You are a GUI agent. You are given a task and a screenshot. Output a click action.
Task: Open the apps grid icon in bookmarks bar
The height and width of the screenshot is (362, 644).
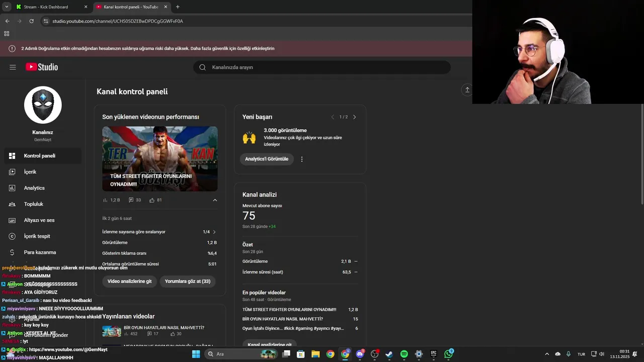[x=7, y=34]
